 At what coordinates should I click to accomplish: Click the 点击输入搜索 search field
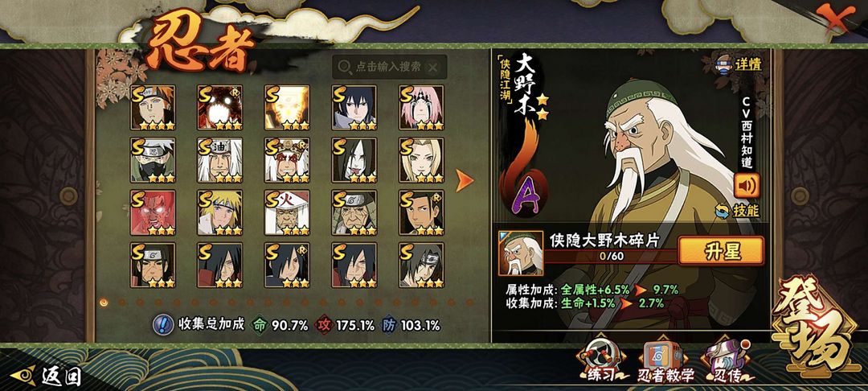pyautogui.click(x=389, y=67)
